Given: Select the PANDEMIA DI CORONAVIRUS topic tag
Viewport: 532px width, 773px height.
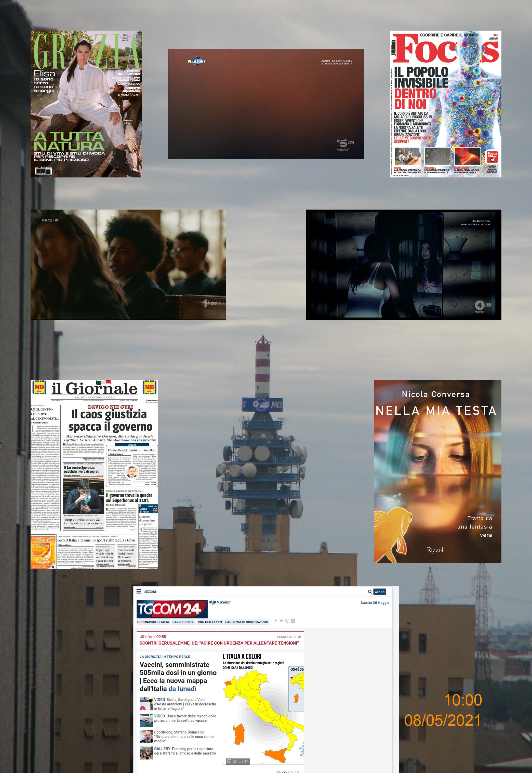Looking at the screenshot, I should click(246, 622).
